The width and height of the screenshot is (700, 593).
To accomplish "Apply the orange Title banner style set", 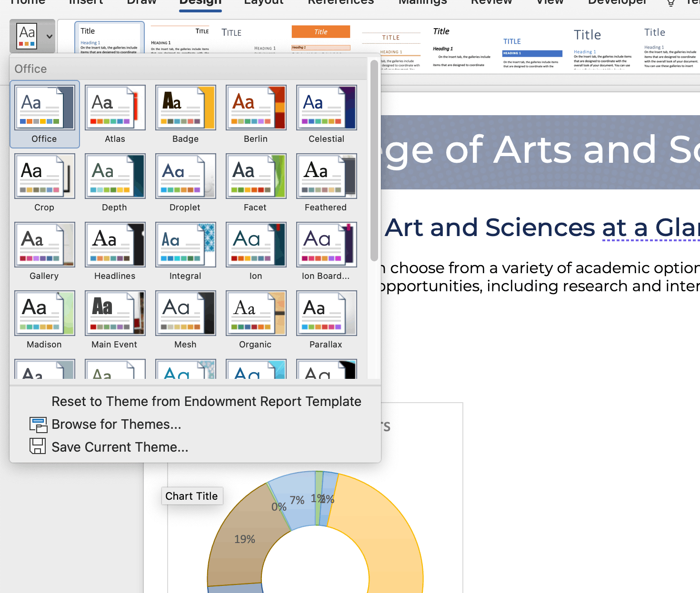I will pyautogui.click(x=321, y=38).
